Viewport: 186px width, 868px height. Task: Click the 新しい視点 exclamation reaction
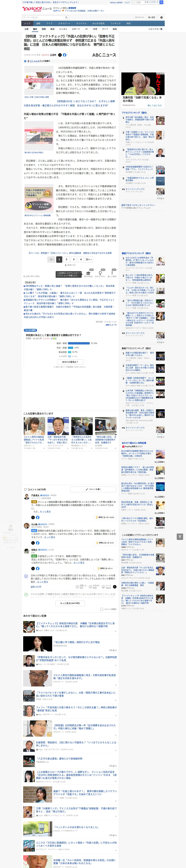[x=112, y=274]
